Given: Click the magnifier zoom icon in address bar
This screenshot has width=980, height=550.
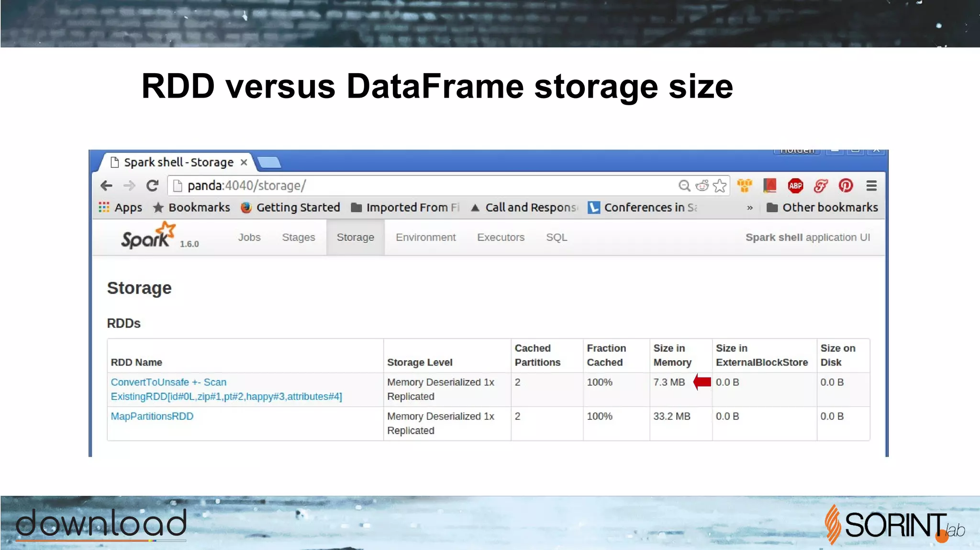Looking at the screenshot, I should coord(684,186).
